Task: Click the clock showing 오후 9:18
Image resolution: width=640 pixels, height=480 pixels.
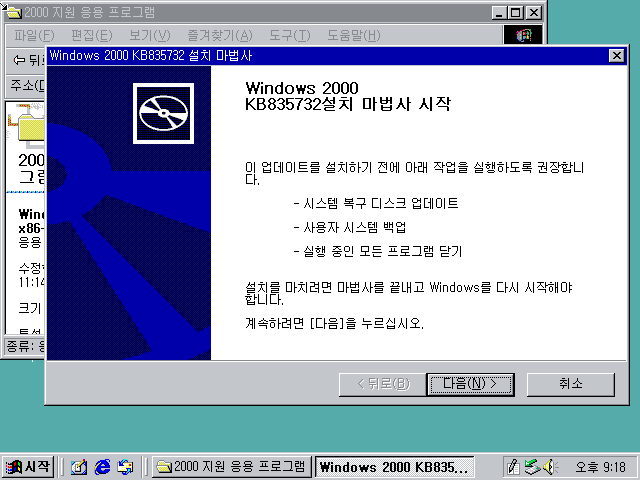Action: [600, 467]
